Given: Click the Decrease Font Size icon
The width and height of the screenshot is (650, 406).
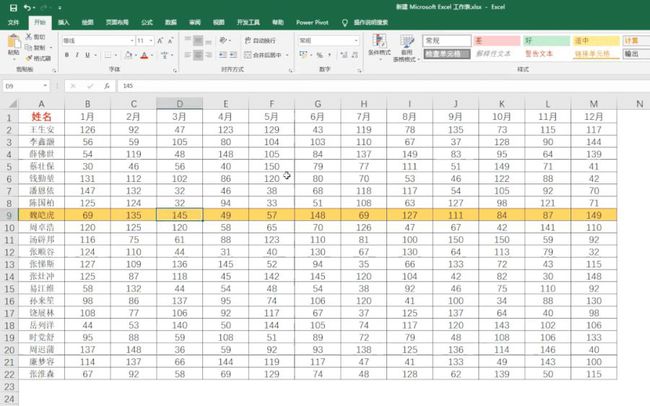Looking at the screenshot, I should tap(170, 40).
